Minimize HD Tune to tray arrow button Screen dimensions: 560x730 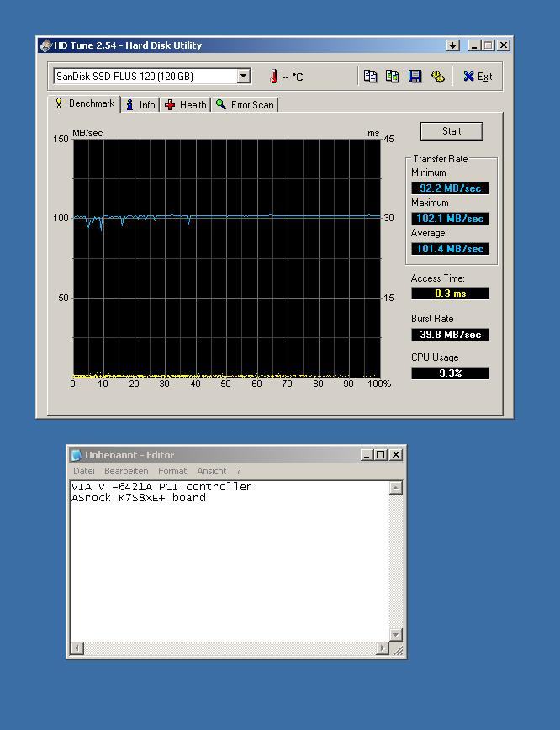coord(453,45)
